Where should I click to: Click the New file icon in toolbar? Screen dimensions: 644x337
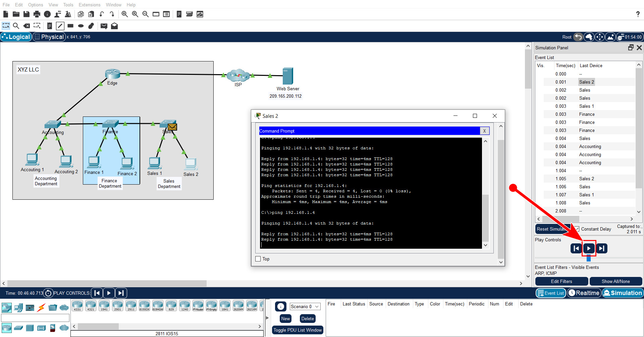click(x=5, y=14)
